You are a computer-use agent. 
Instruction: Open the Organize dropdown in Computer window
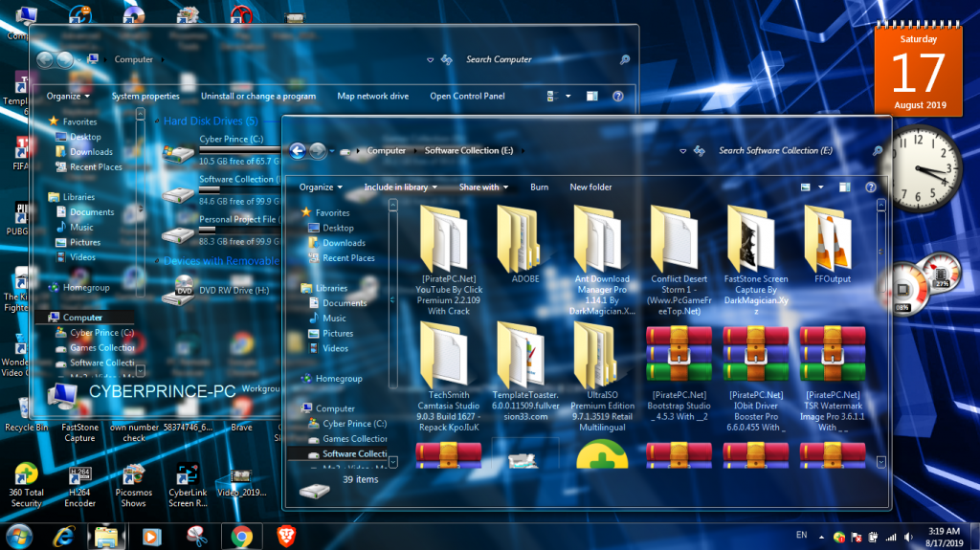pos(68,97)
